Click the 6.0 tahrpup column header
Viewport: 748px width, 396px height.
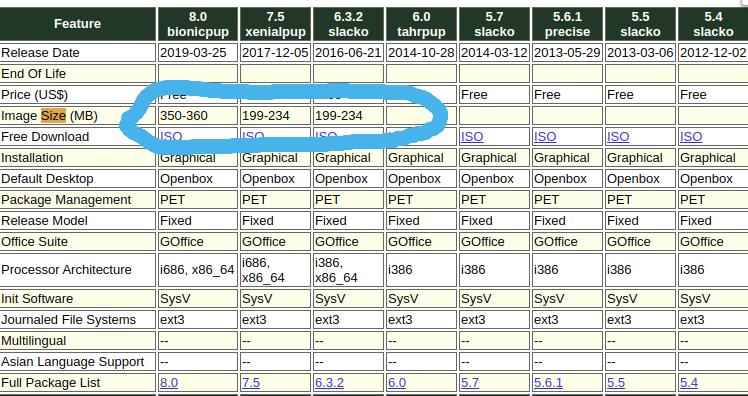pyautogui.click(x=421, y=24)
